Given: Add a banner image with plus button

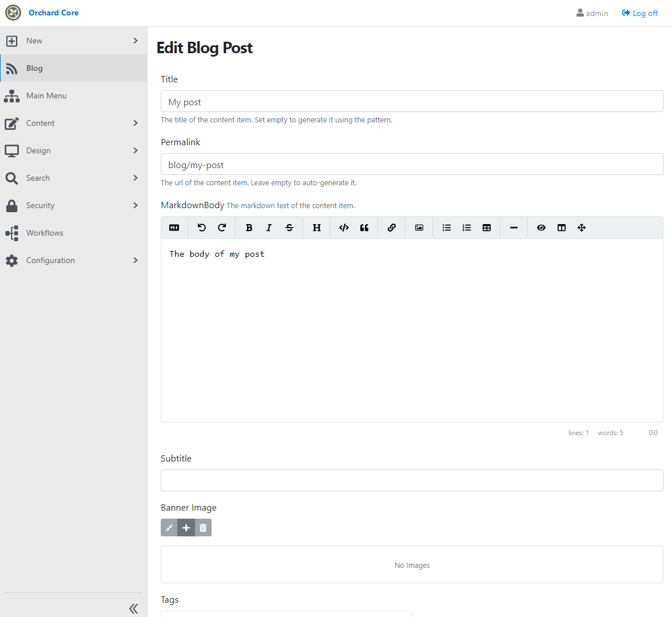Looking at the screenshot, I should (186, 527).
